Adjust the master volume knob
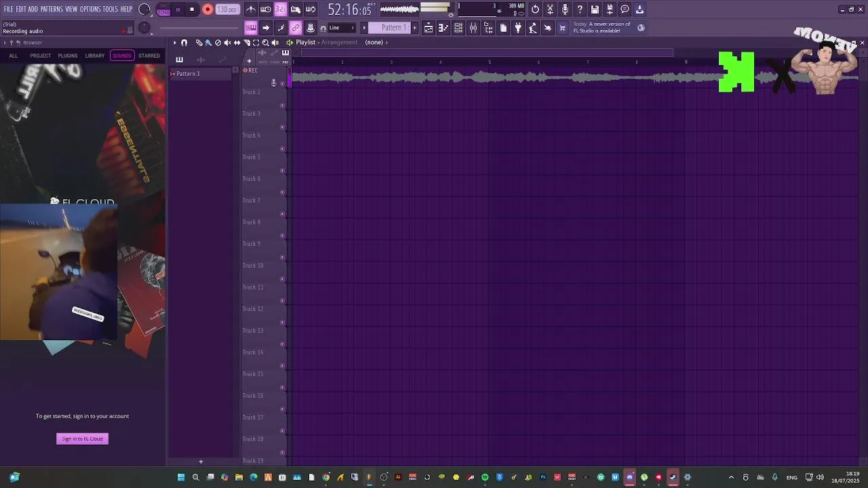This screenshot has width=868, height=488. (144, 9)
